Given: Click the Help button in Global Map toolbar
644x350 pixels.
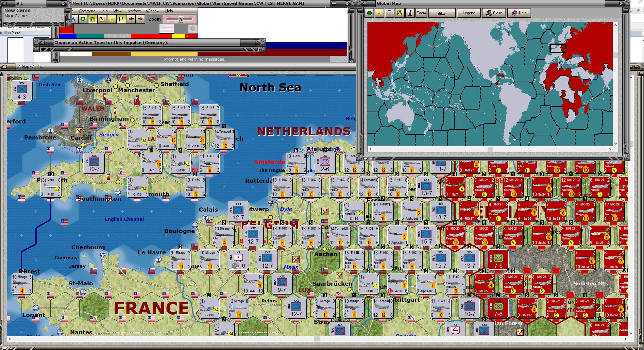Looking at the screenshot, I should (x=519, y=13).
